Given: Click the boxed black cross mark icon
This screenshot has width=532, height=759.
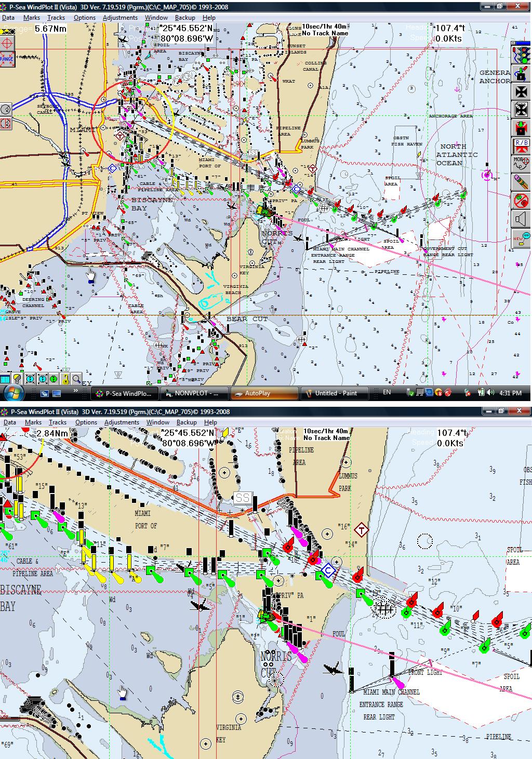Looking at the screenshot, I should [x=521, y=110].
